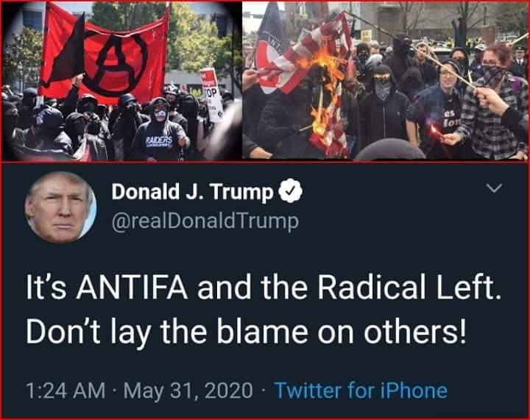This screenshot has height=420, width=530.
Task: Click the line "Don't lay the blame on others!"
Action: pyautogui.click(x=246, y=331)
